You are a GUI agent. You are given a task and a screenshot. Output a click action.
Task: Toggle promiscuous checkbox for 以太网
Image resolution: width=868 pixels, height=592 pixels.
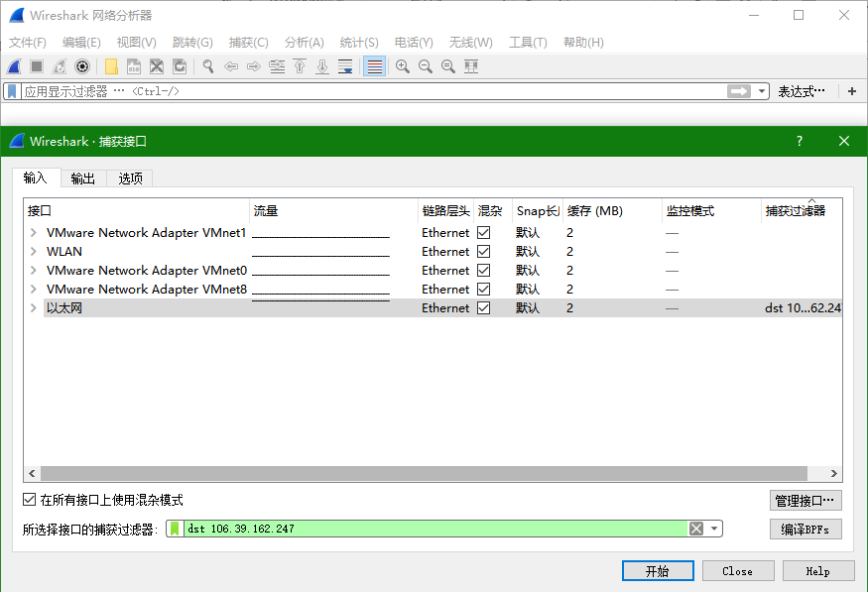click(x=483, y=308)
